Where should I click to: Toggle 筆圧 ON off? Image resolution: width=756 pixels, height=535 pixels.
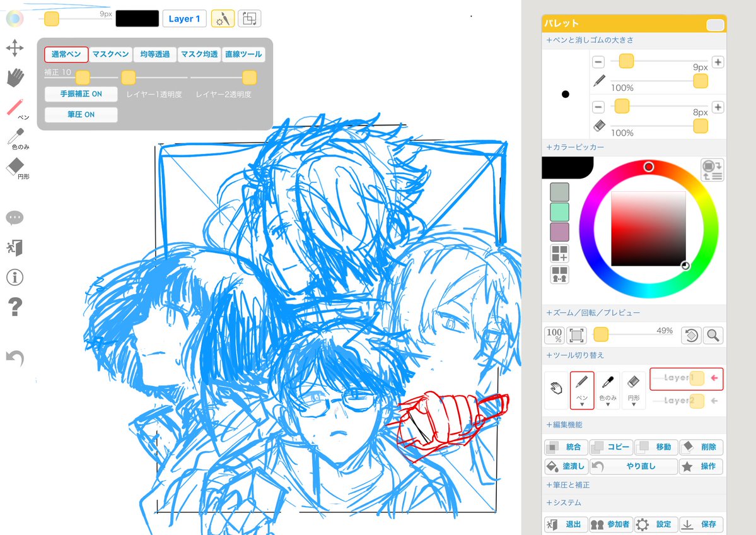pyautogui.click(x=81, y=114)
